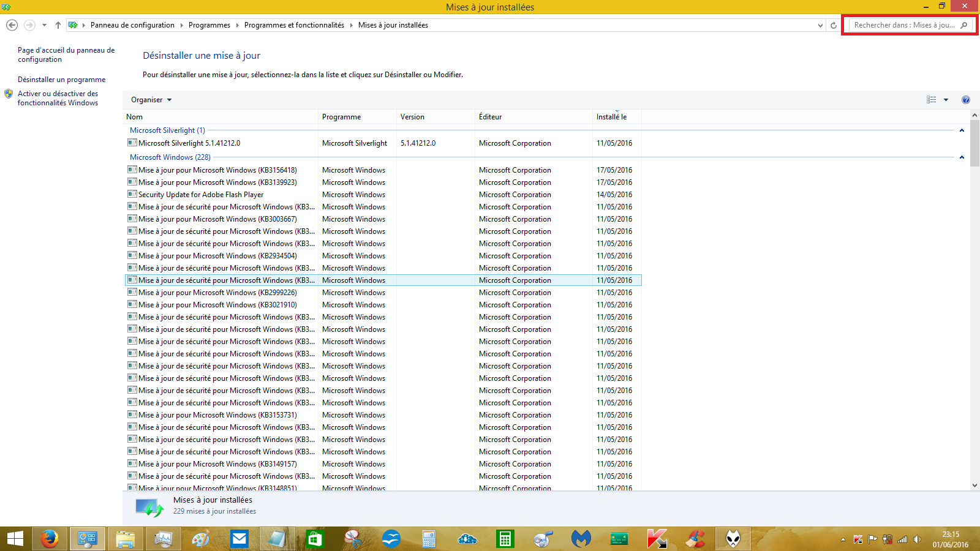Select the Security Update for Adobe Flash Player row
The image size is (980, 551).
tap(201, 195)
